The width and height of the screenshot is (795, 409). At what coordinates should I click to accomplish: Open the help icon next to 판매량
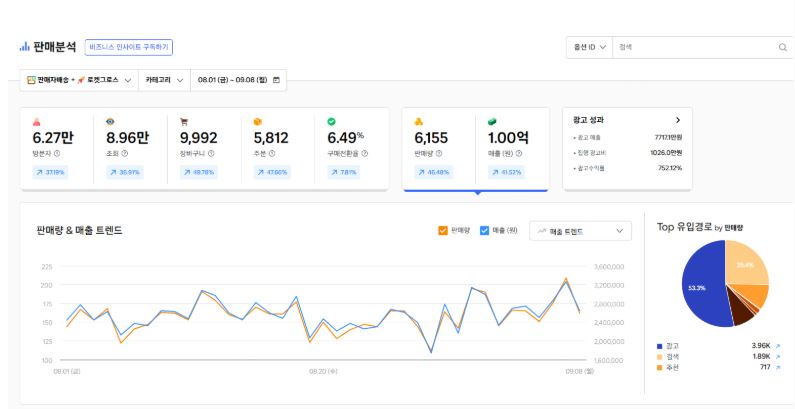[439, 154]
